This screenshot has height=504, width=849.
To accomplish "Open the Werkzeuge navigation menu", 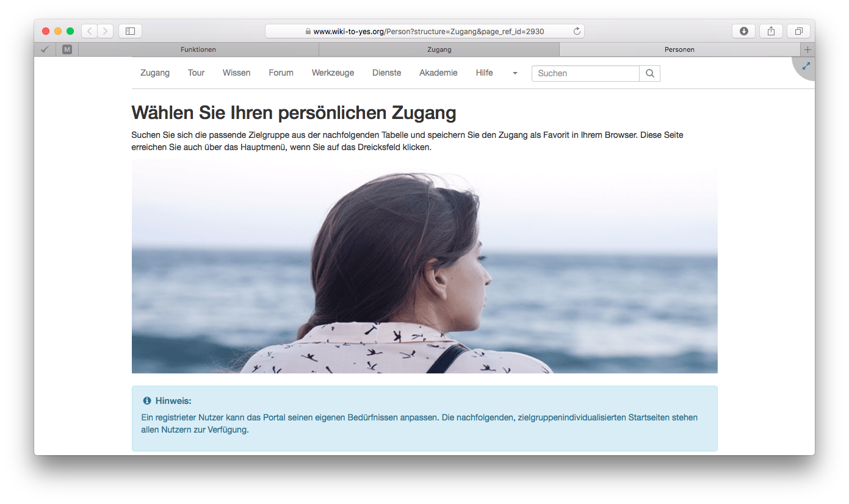I will tap(333, 73).
